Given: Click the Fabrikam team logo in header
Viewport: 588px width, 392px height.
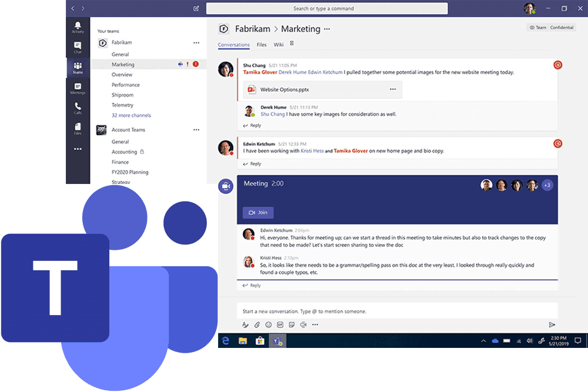Looking at the screenshot, I should coord(224,29).
